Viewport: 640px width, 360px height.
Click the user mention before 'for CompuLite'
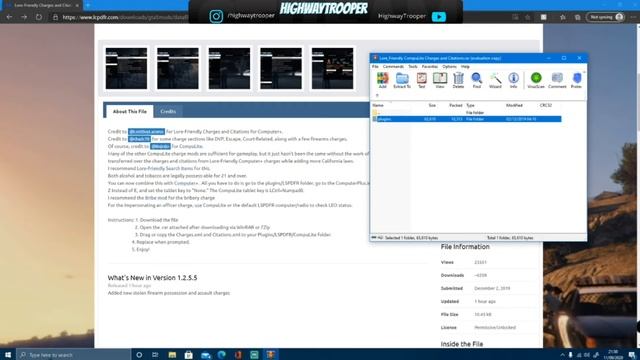(160, 146)
